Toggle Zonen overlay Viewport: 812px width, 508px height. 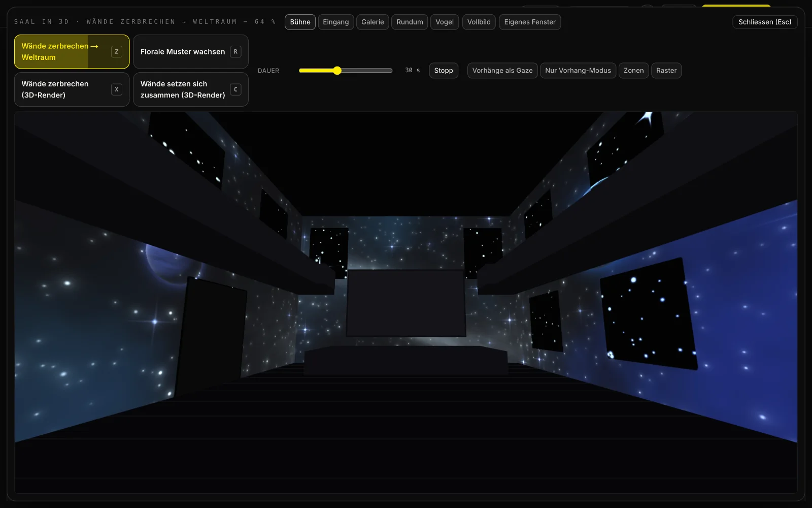click(x=633, y=71)
